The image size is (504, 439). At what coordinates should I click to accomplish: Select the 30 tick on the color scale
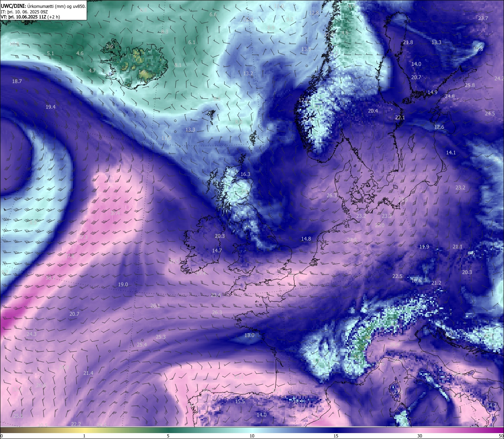(x=420, y=436)
